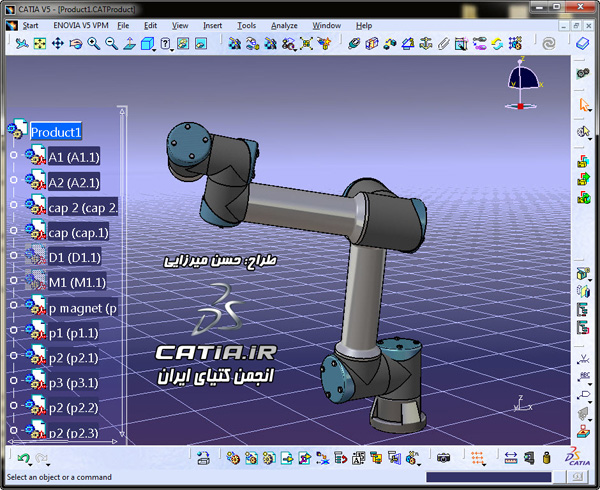Expand the p magnet tree node
The image size is (600, 490).
coord(14,305)
